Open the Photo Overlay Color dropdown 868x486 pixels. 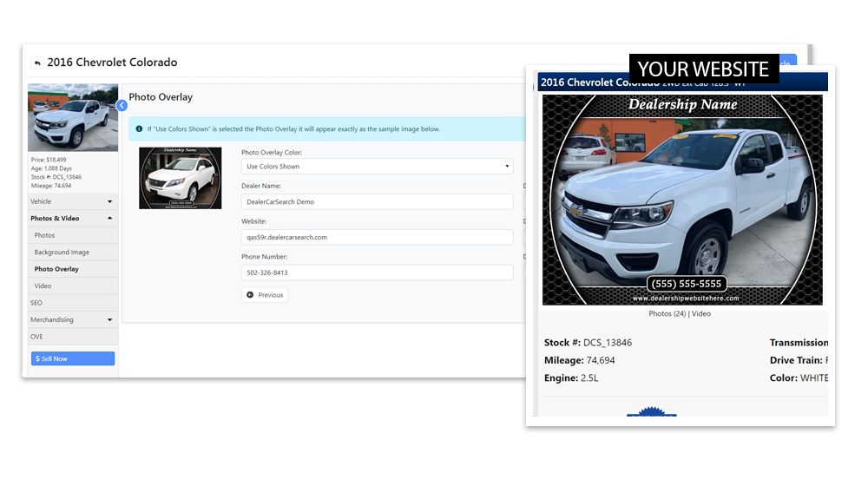pyautogui.click(x=377, y=167)
